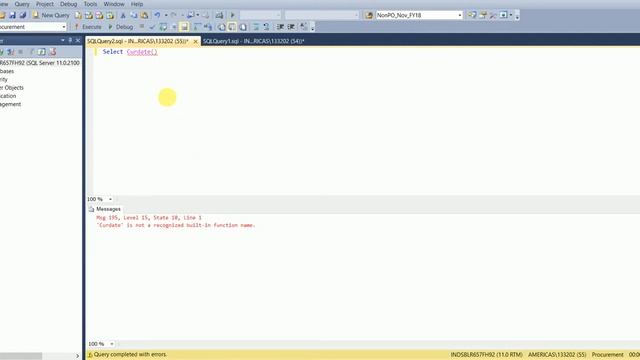640x360 pixels.
Task: Refresh Object Explorer with its refresh icon
Action: point(42,52)
